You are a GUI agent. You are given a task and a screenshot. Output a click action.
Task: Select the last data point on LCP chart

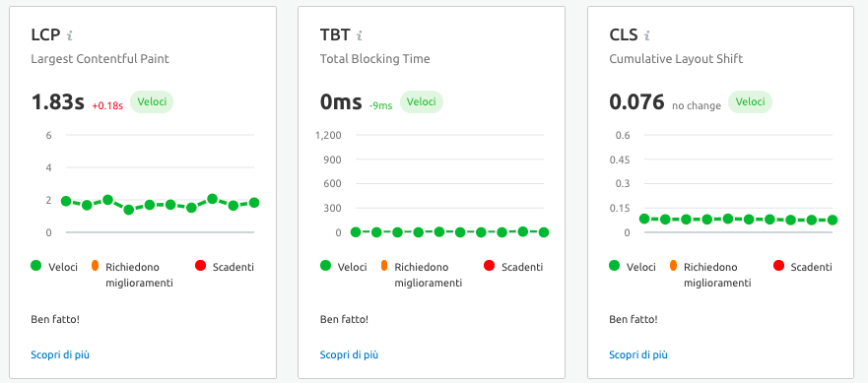254,203
